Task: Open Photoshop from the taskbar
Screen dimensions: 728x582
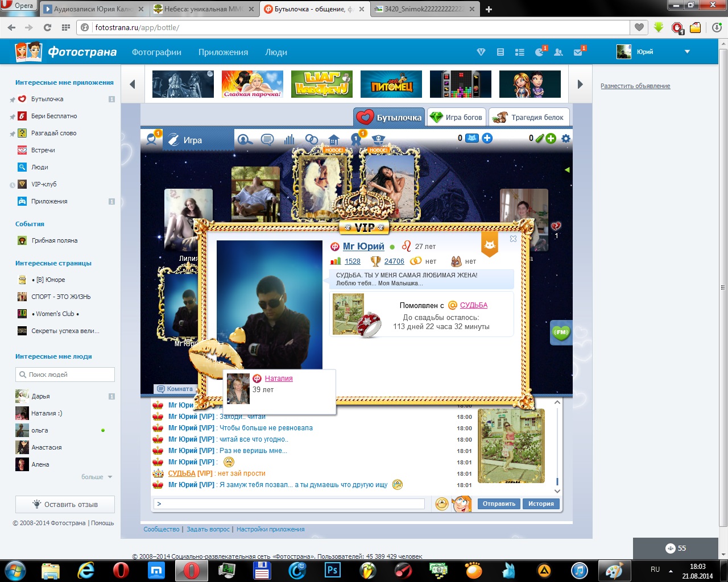Action: (332, 570)
